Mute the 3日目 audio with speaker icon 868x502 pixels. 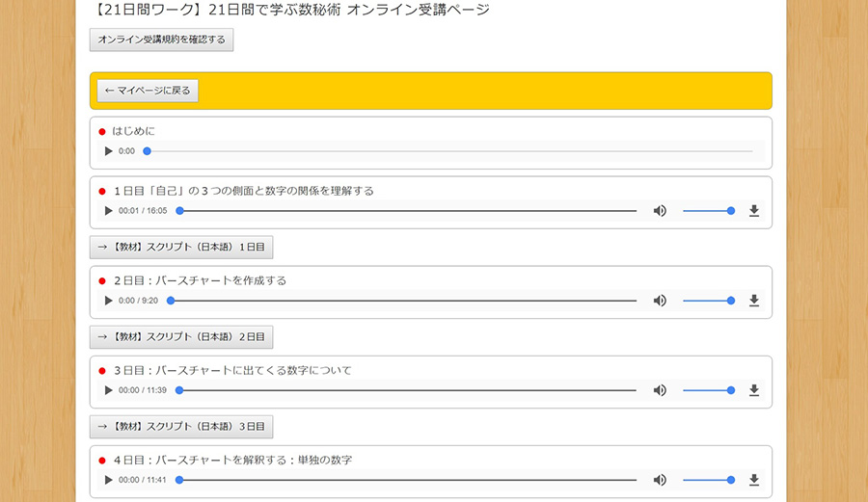click(660, 390)
